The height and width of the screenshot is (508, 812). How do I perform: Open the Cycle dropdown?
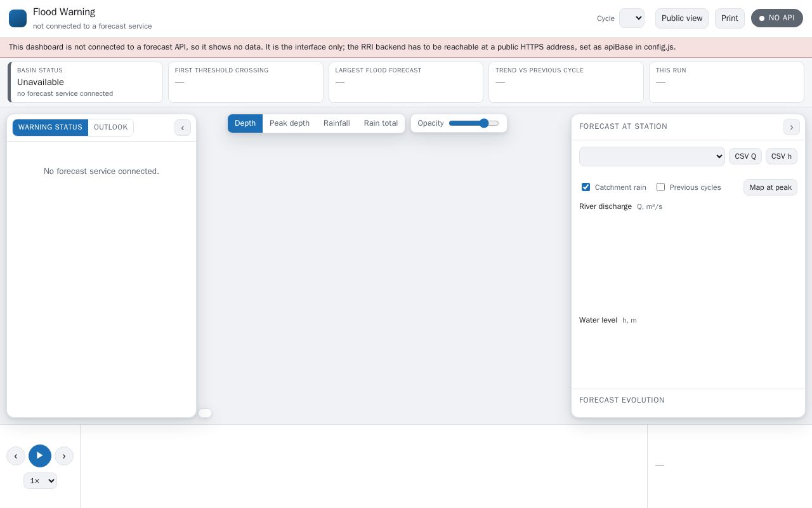pos(632,18)
